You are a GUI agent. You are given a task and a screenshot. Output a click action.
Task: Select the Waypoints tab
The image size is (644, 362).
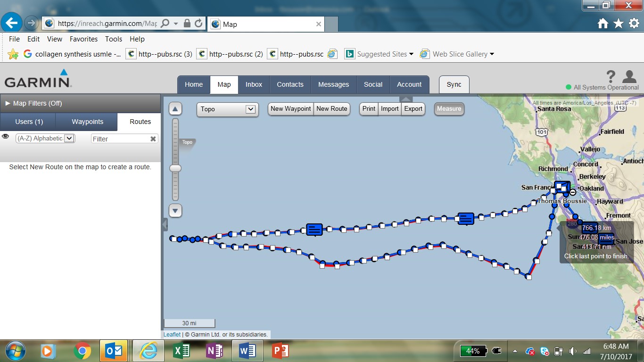point(87,122)
